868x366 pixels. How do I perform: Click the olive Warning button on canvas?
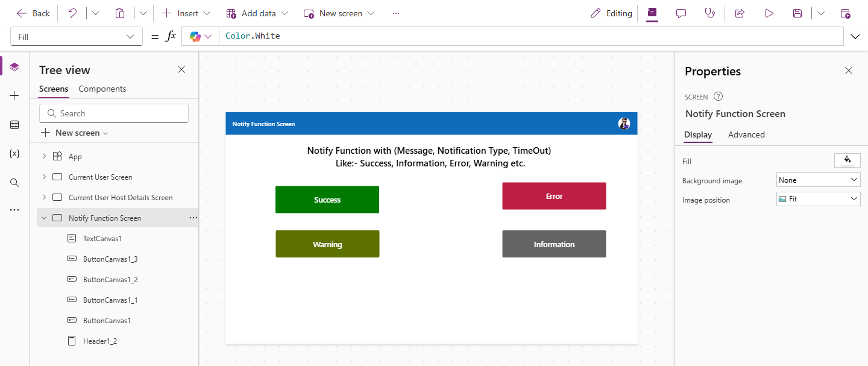pyautogui.click(x=327, y=244)
